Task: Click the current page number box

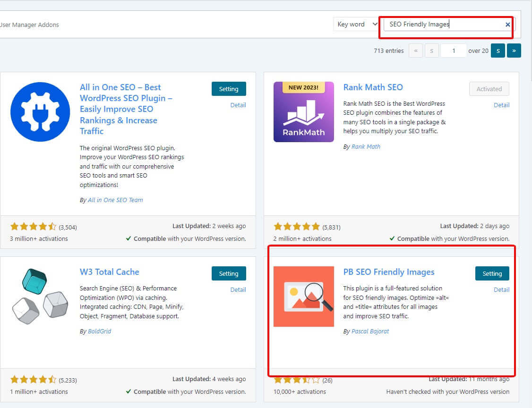Action: [x=453, y=51]
